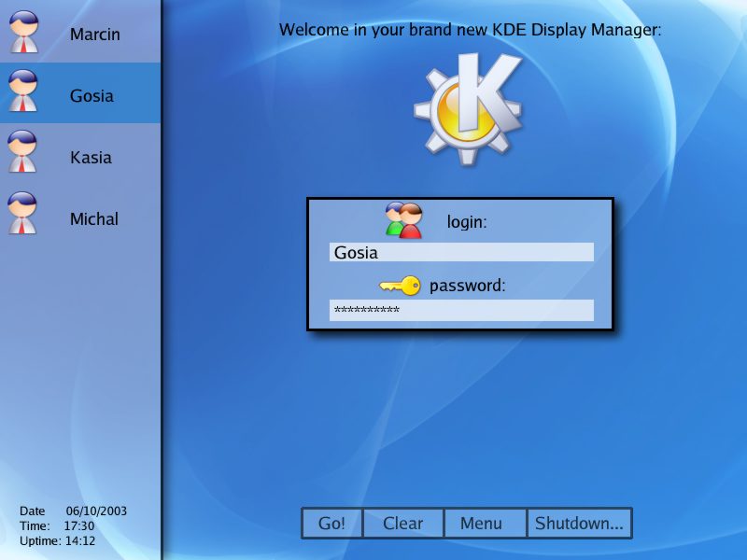Screen dimensions: 747x560
Task: Select user name Michal in list
Action: click(x=94, y=218)
